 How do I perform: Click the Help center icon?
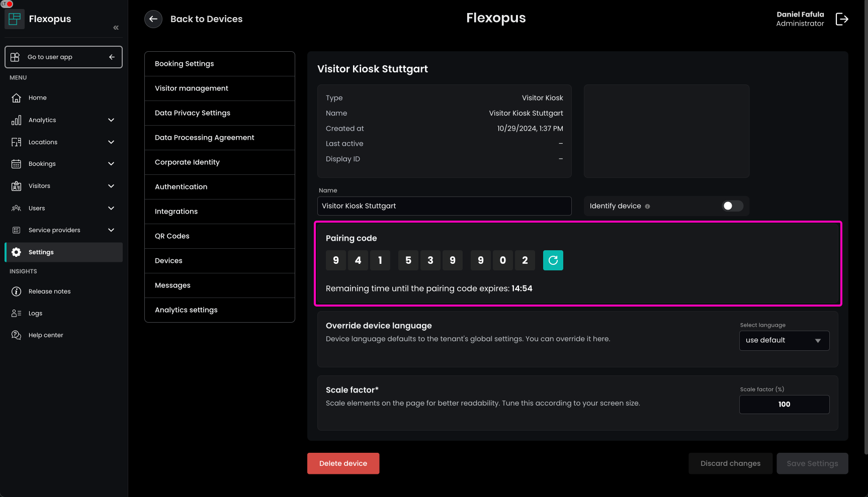tap(17, 335)
